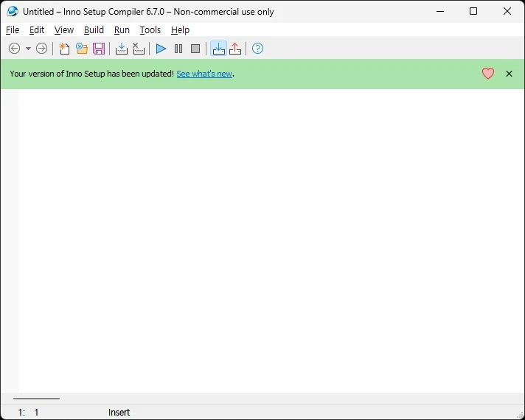Viewport: 525px width, 420px height.
Task: Click the Compile toolbar icon
Action: 122,49
